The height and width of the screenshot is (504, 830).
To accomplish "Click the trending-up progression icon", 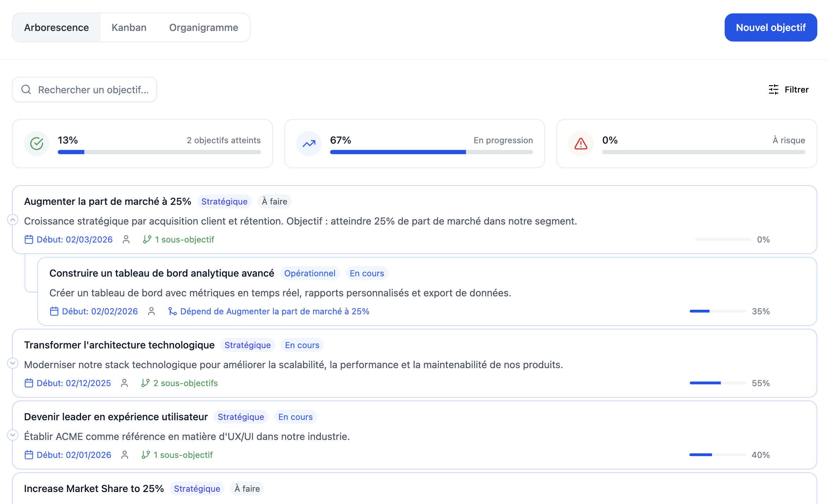I will pos(309,143).
